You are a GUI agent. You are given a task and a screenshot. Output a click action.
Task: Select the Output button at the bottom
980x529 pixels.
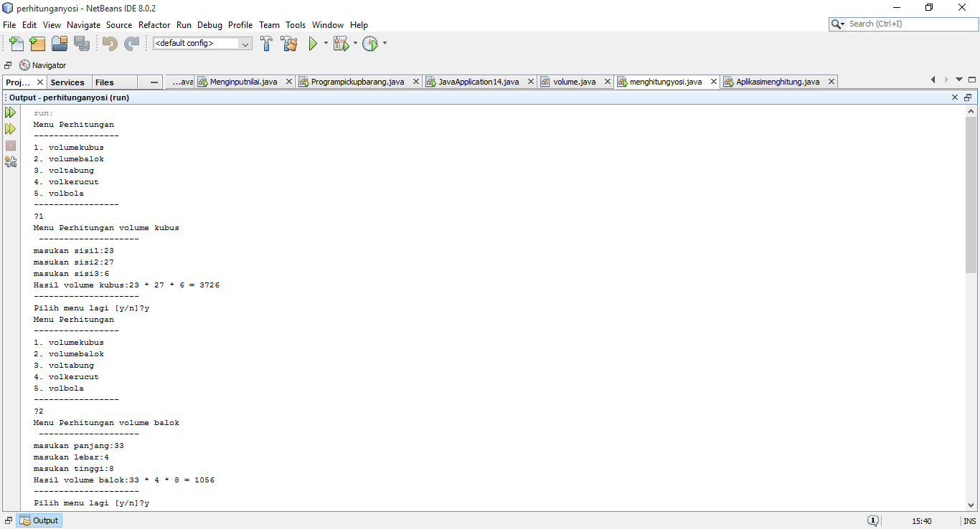(x=39, y=520)
